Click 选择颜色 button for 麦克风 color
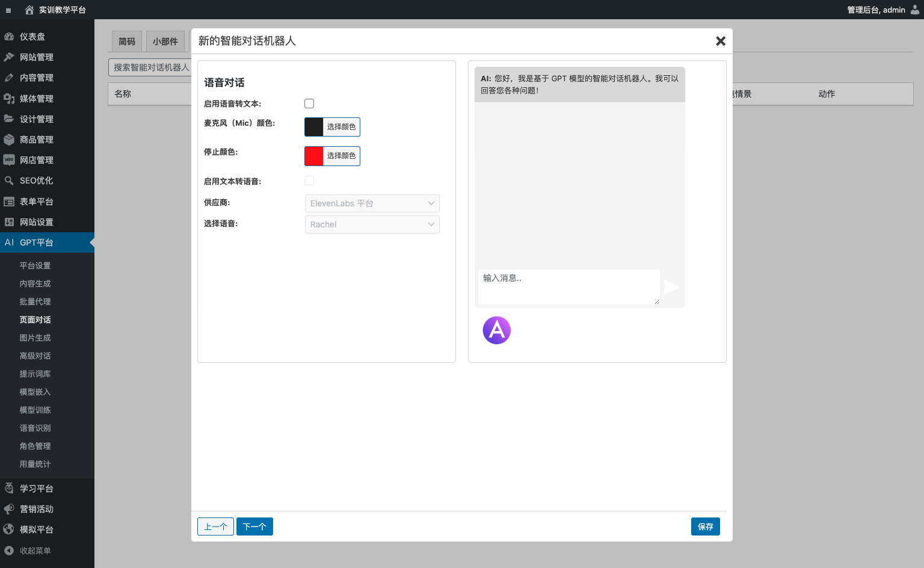Image resolution: width=924 pixels, height=568 pixels. coord(342,127)
